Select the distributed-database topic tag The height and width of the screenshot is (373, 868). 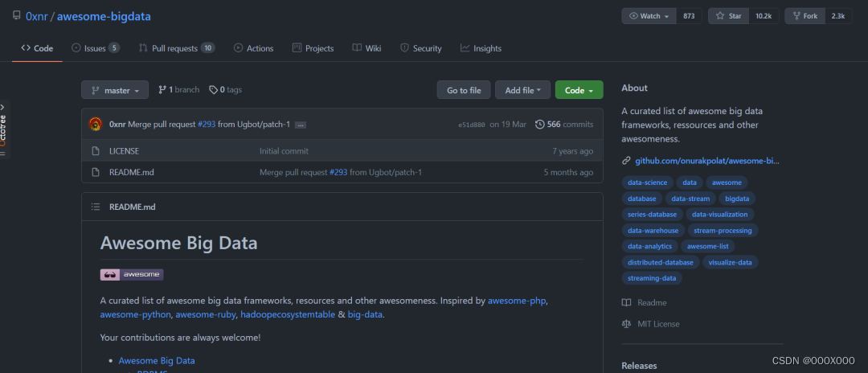click(x=661, y=262)
